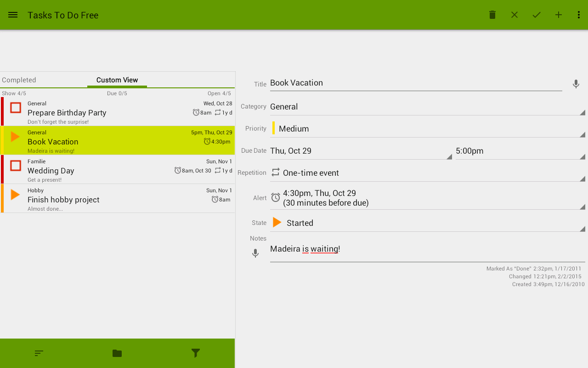The image size is (588, 368).
Task: Click alarm icon on Finish hobby project
Action: [x=215, y=199]
